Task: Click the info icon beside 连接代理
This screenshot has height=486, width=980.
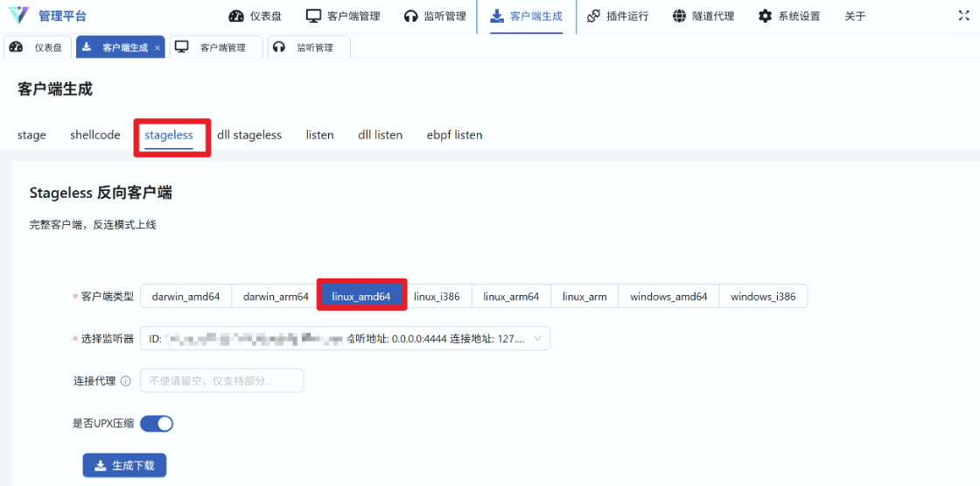Action: tap(126, 381)
